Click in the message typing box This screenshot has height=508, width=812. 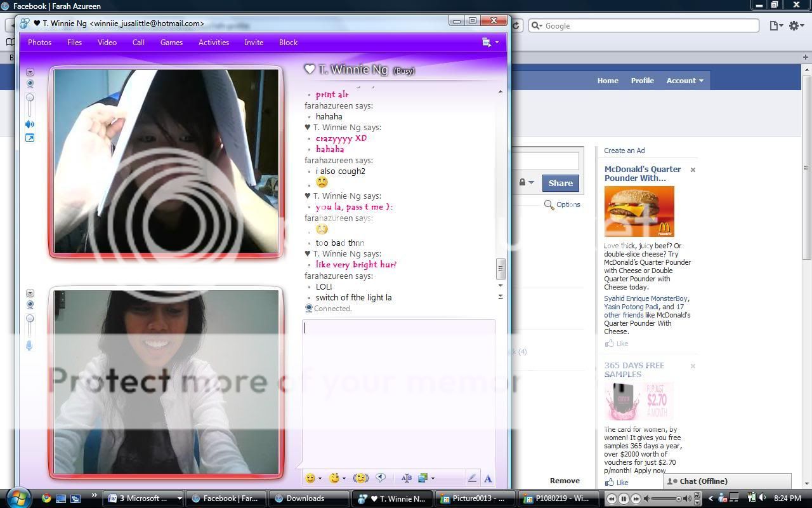pyautogui.click(x=398, y=394)
